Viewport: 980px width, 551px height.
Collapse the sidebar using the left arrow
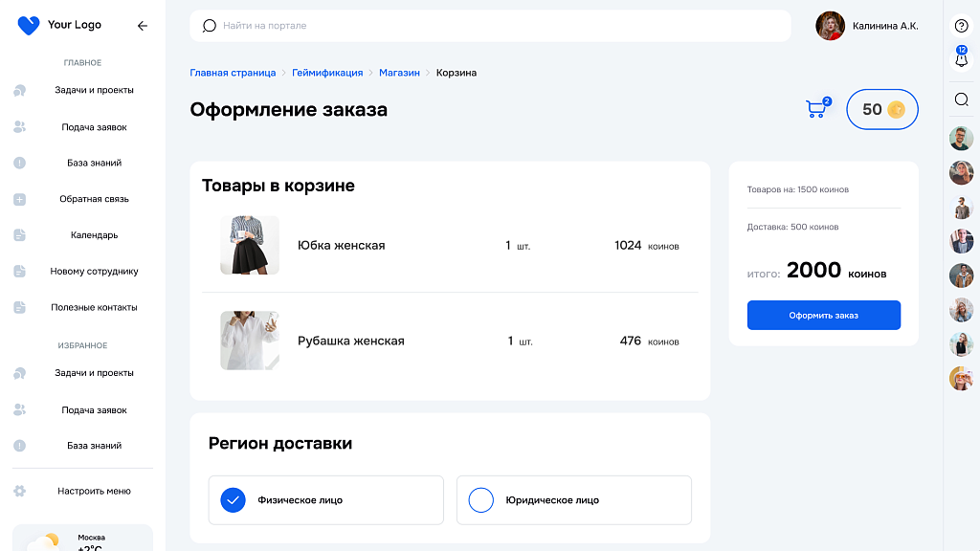143,26
